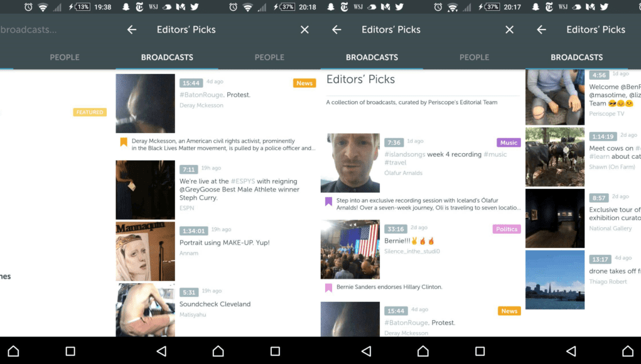Viewport: 641px width, 364px height.
Task: Go back using arrow left of second Editors' Picks
Action: (337, 29)
